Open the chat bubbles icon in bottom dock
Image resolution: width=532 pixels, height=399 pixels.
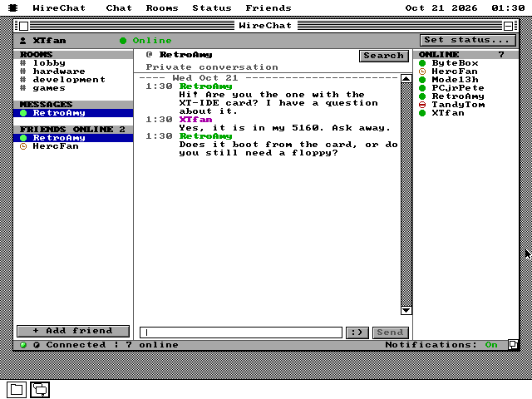[40, 390]
